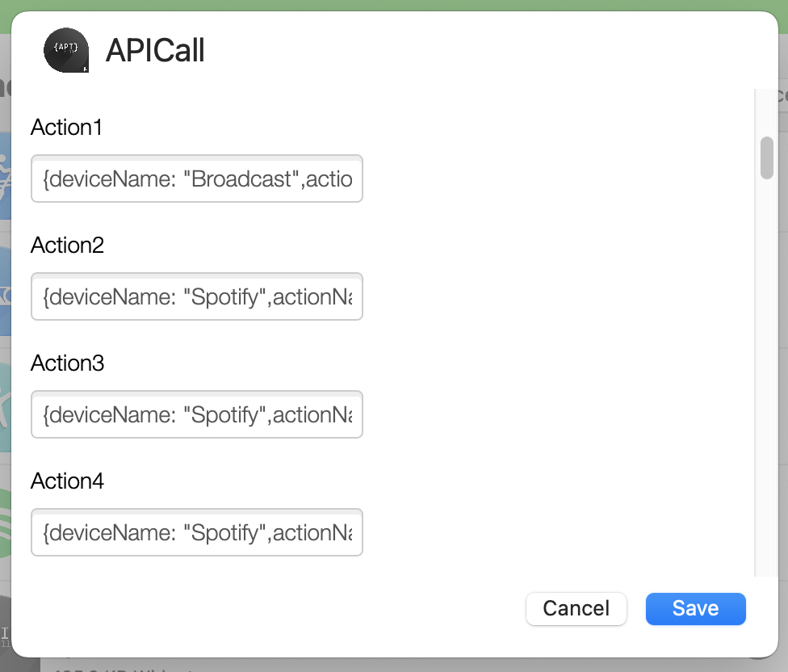
Task: Click the Action1 field label
Action: [65, 127]
